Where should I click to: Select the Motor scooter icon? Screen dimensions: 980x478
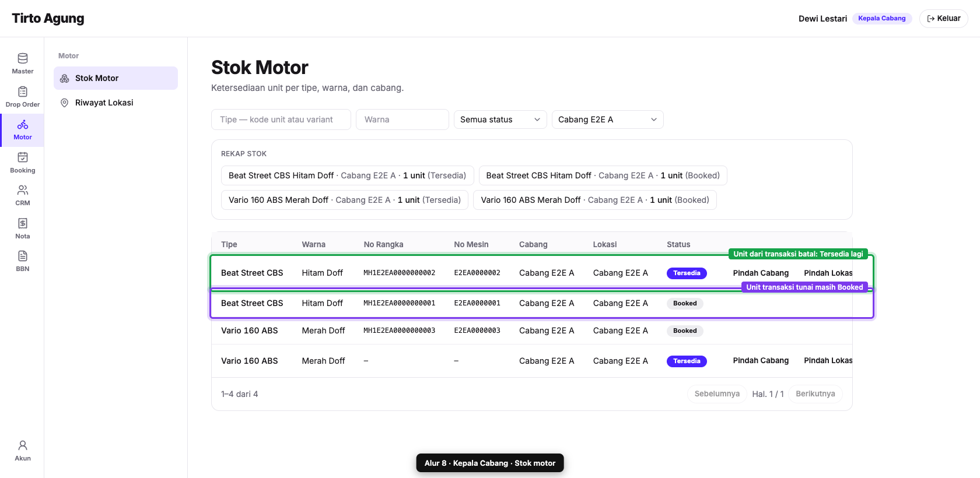point(23,125)
